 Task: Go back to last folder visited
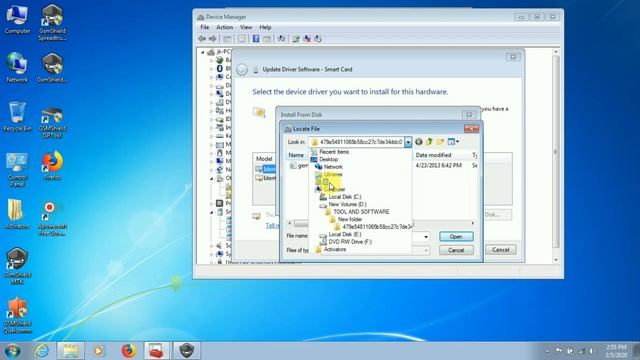[x=418, y=142]
